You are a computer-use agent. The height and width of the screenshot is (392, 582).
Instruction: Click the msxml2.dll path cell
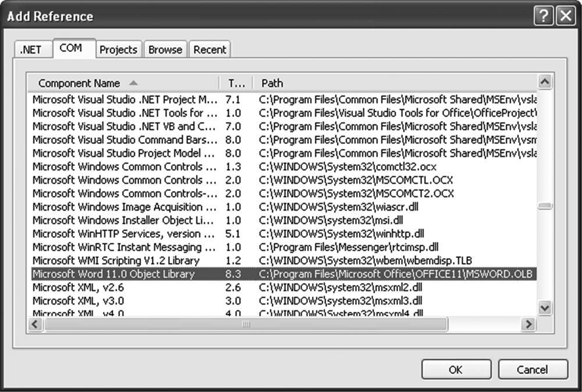(x=340, y=287)
